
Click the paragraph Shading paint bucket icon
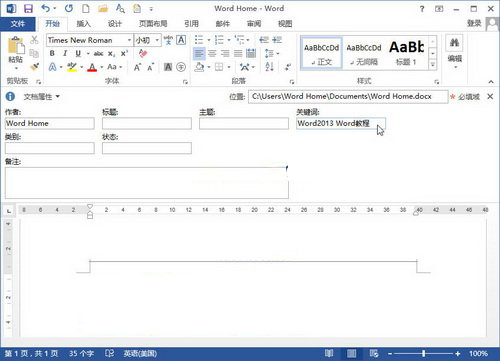point(199,67)
